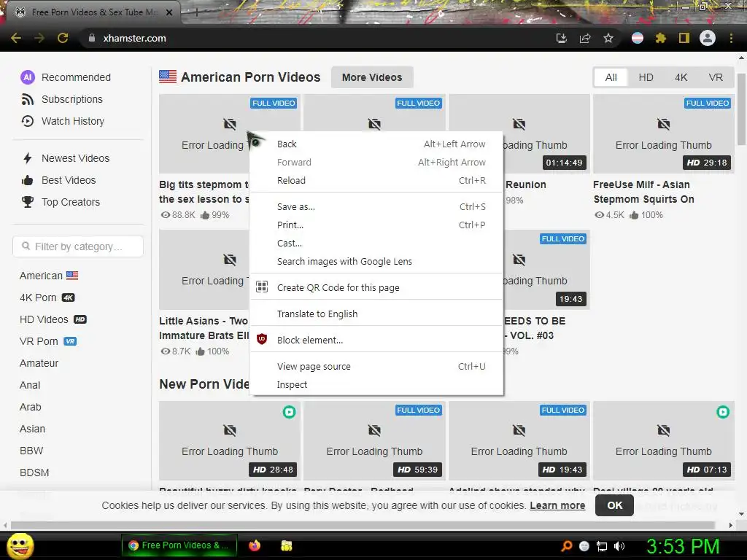747x560 pixels.
Task: Open the share page icon
Action: pos(585,38)
